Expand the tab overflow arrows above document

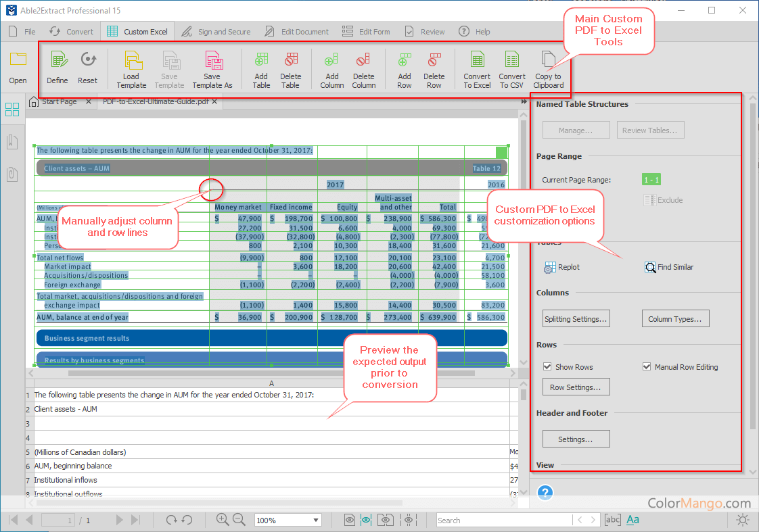pyautogui.click(x=524, y=102)
